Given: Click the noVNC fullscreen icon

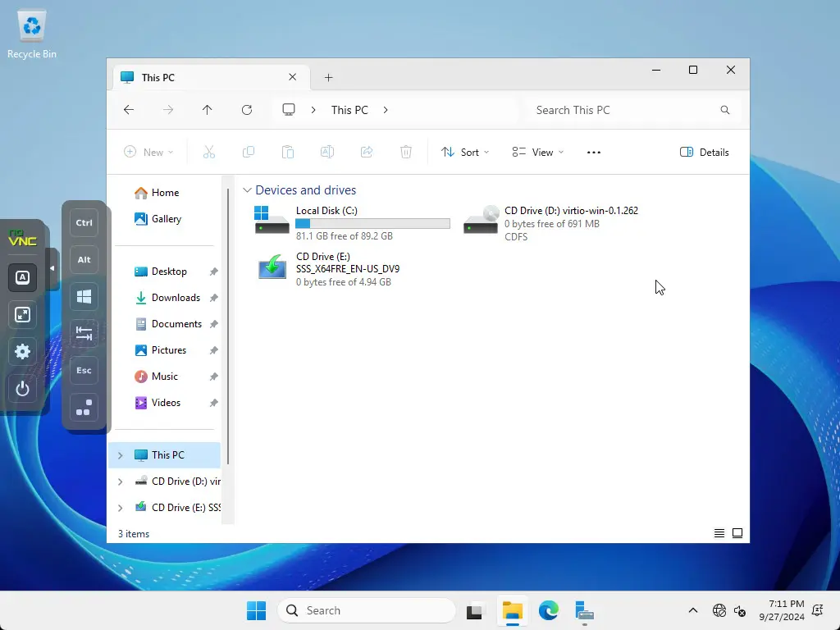Looking at the screenshot, I should (x=23, y=315).
